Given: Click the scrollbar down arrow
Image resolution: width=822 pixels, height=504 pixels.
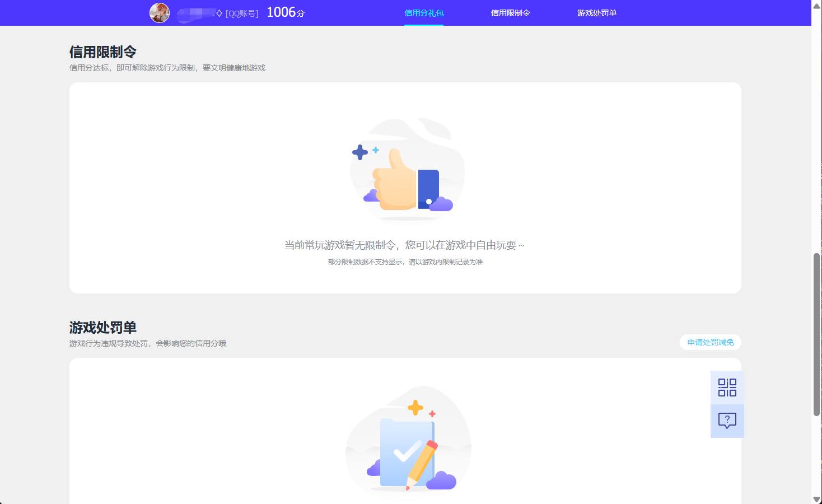Looking at the screenshot, I should (x=816, y=499).
